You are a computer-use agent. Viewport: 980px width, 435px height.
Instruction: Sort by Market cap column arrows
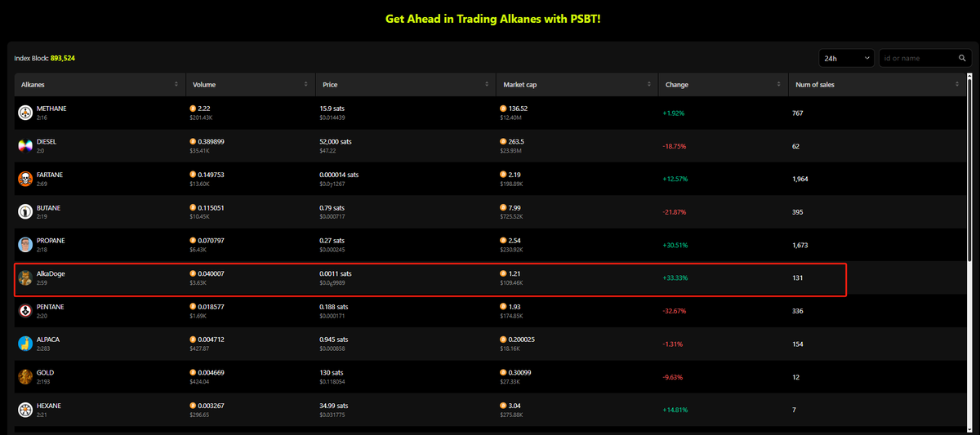(649, 85)
